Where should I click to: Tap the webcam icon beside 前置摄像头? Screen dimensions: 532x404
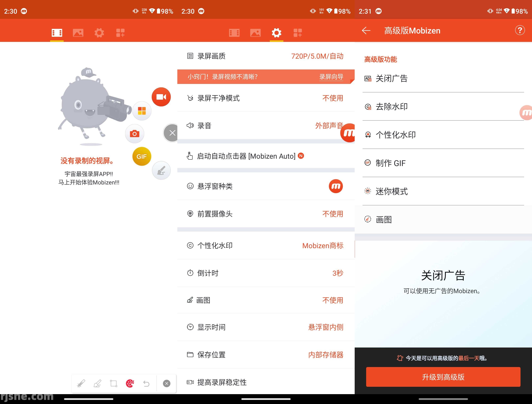[x=190, y=214]
